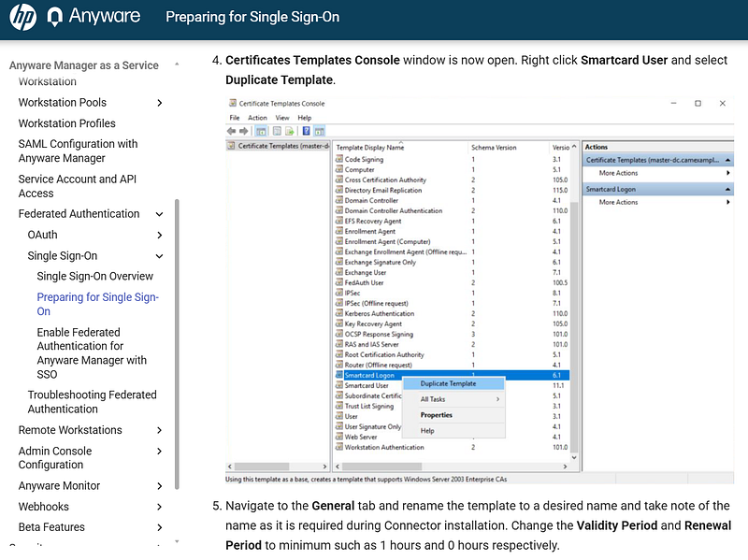Toggle the Show/Hide Console Tree toolbar icon
The image size is (748, 560).
pyautogui.click(x=261, y=131)
